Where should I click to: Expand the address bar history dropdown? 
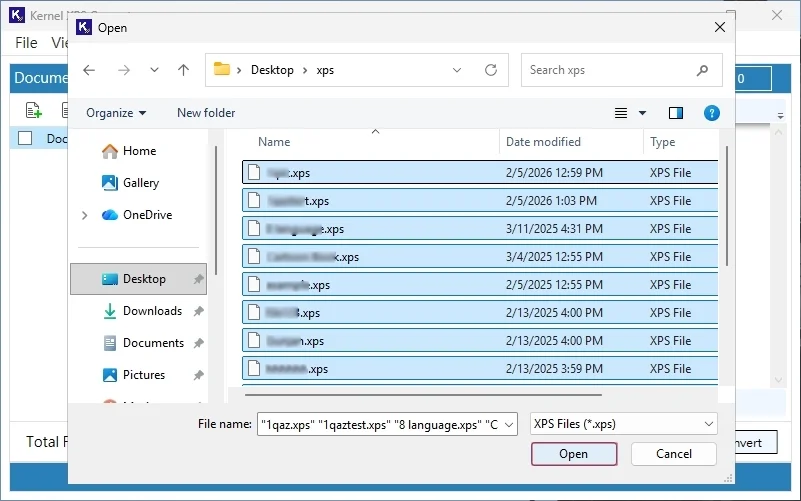point(457,70)
